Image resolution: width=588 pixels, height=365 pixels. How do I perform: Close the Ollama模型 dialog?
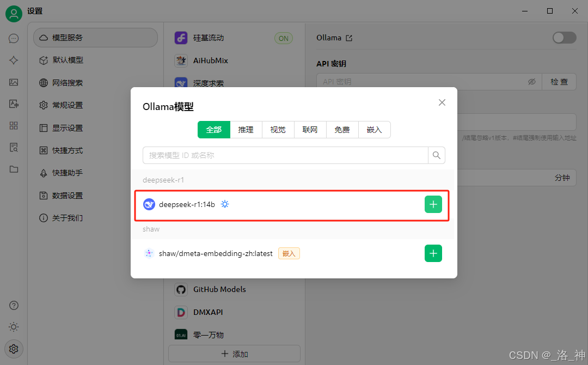(442, 102)
